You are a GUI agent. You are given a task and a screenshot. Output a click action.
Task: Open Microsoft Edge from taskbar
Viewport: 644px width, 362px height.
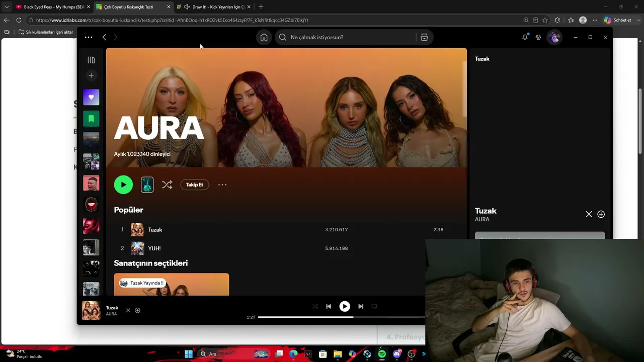293,354
